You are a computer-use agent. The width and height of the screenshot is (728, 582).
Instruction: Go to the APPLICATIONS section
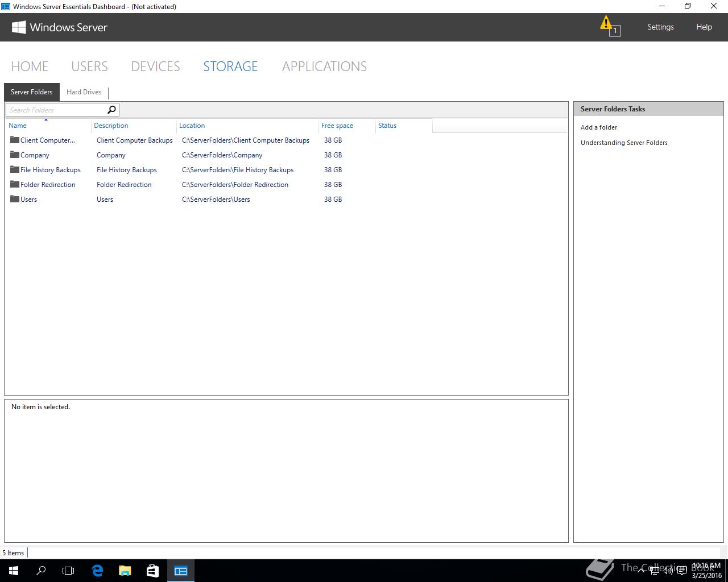(324, 66)
